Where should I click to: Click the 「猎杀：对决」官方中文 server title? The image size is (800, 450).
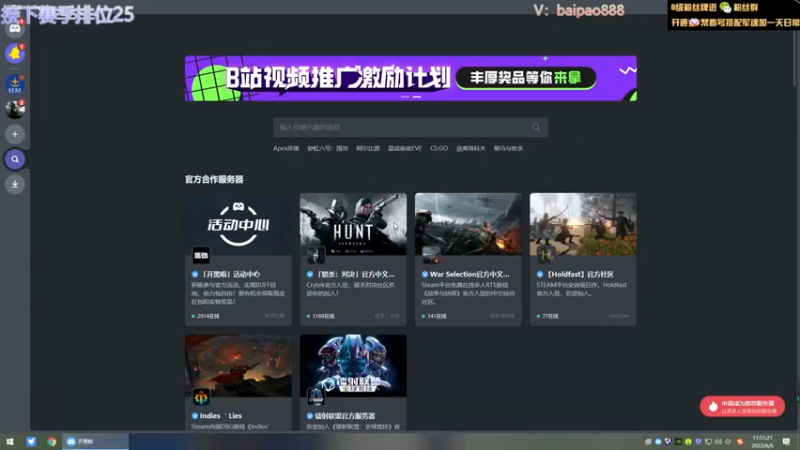(355, 274)
